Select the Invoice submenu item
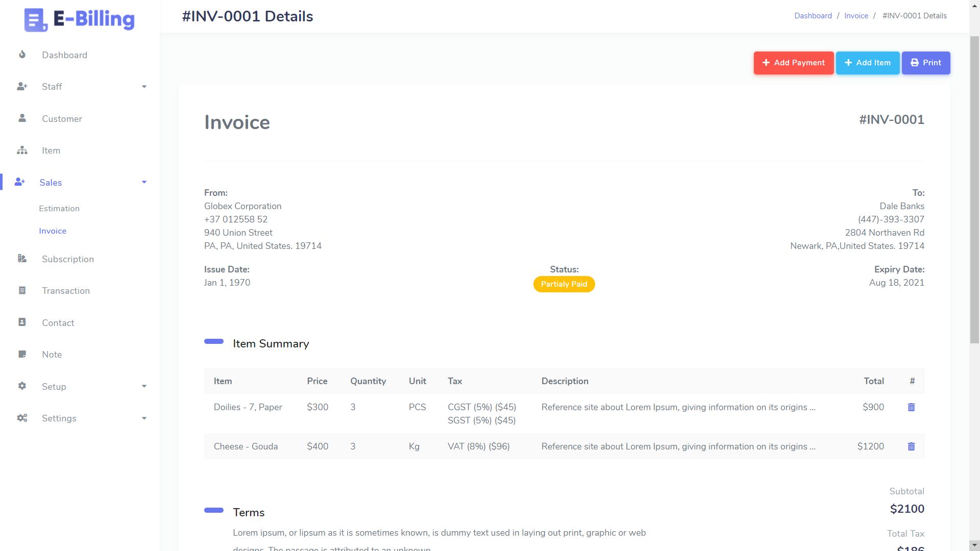The height and width of the screenshot is (551, 980). coord(53,231)
